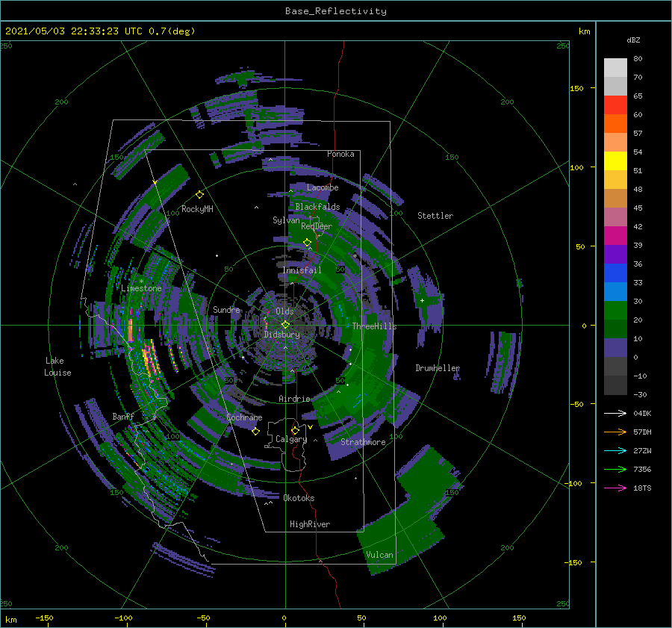
Task: Click the Lacombe city label
Action: pos(323,187)
